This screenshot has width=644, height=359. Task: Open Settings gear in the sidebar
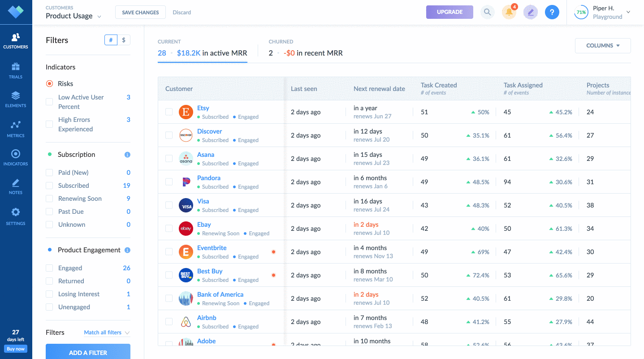click(16, 216)
